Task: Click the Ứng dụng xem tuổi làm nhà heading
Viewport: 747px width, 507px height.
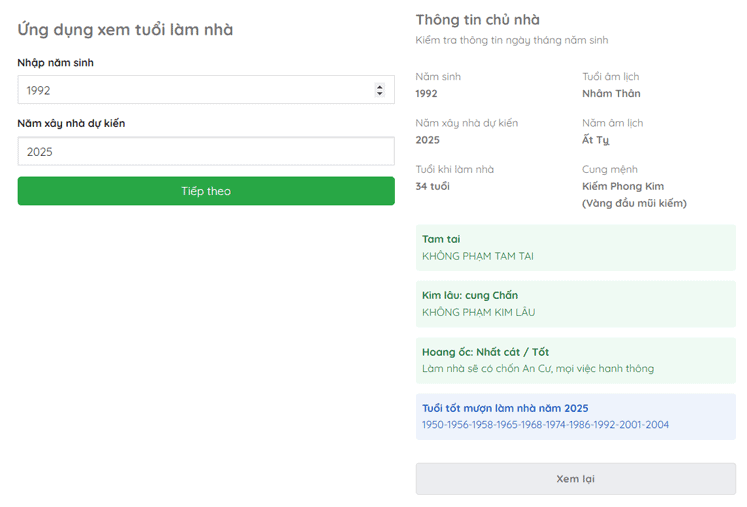Action: pos(125,30)
